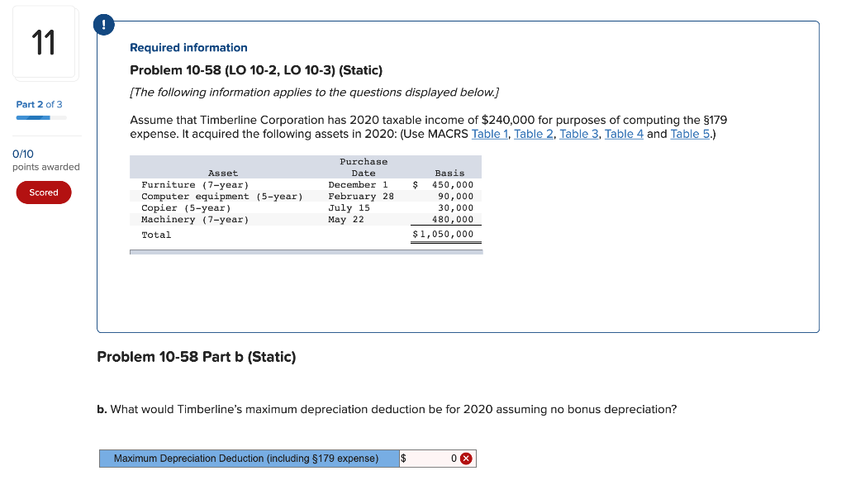Click the question number 11 box
Screen dimensions: 846x504
point(45,42)
